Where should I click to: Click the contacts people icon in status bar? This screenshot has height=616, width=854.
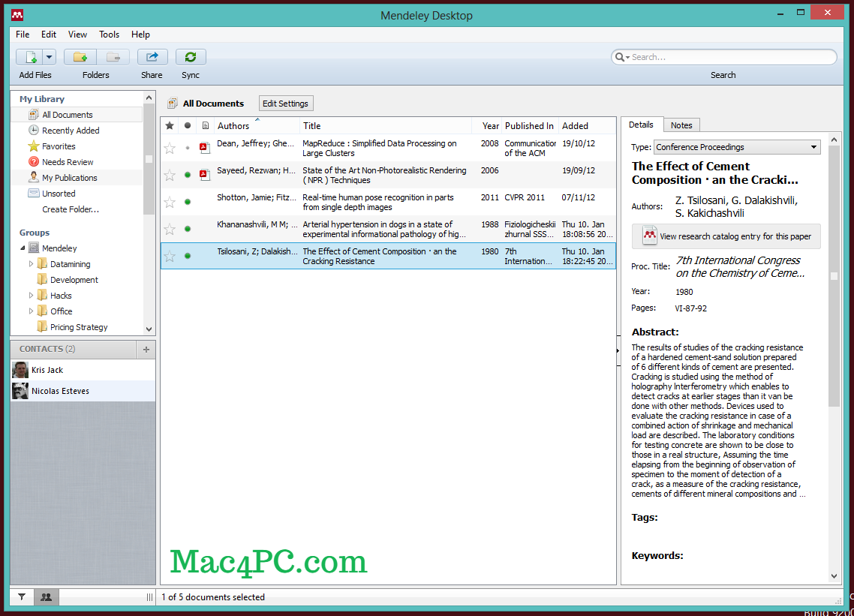(47, 597)
